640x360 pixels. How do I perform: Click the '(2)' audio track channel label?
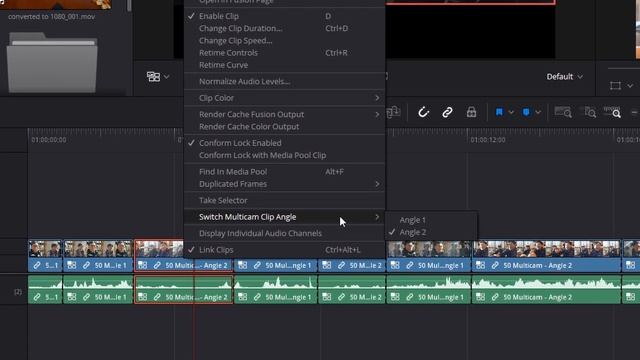(x=18, y=291)
